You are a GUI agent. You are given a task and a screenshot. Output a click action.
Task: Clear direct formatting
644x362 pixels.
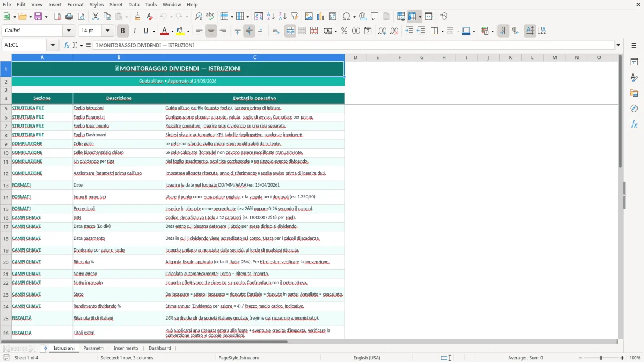[150, 17]
